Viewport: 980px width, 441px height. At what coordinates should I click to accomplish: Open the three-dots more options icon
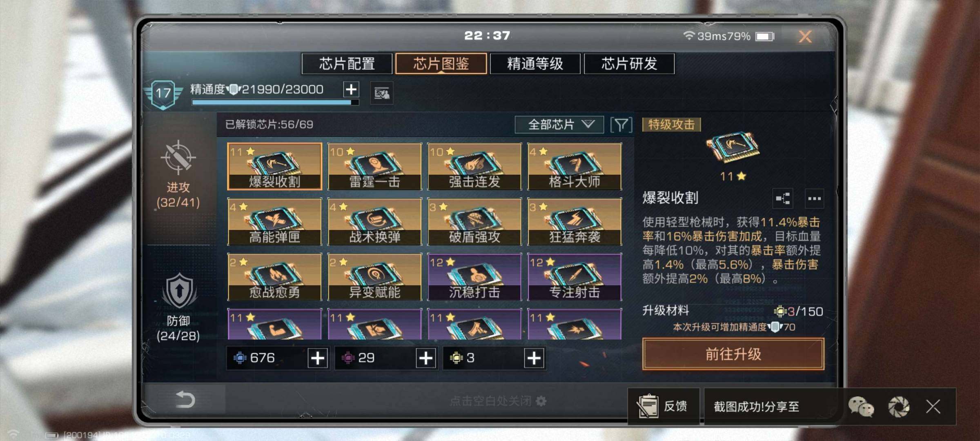pyautogui.click(x=814, y=199)
